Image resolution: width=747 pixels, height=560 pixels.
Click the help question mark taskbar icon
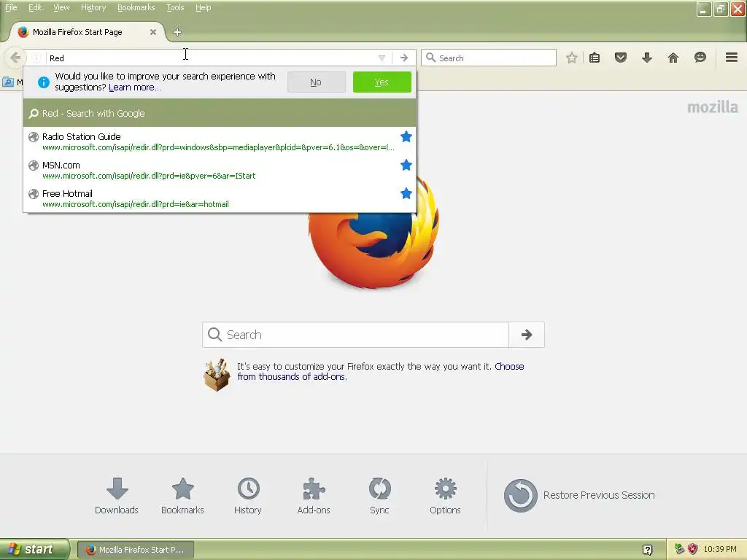click(647, 550)
